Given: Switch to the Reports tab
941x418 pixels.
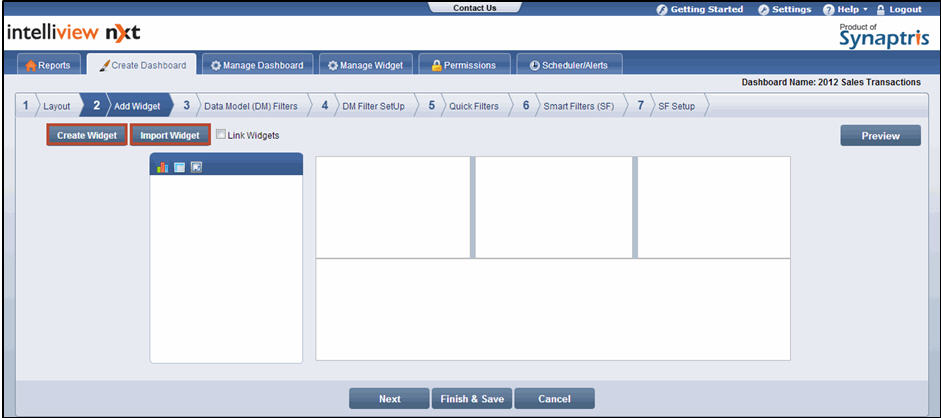Looking at the screenshot, I should (48, 65).
